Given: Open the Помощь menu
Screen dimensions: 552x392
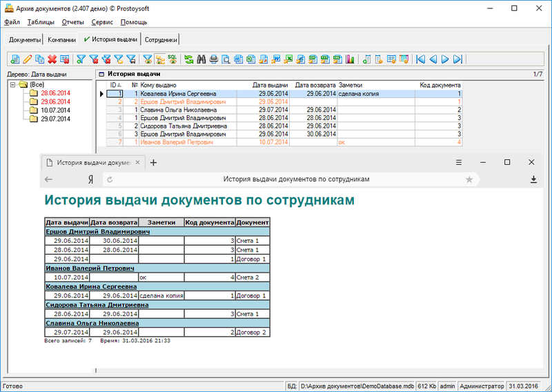Looking at the screenshot, I should tap(134, 22).
